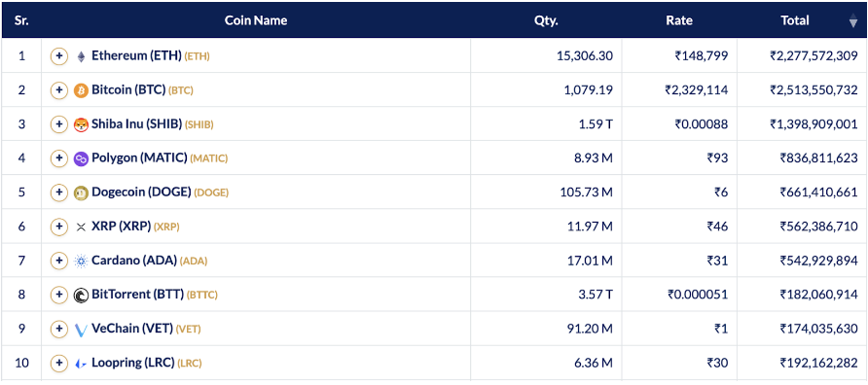Click the black BitTorrent swirl logo icon
Screen dimensions: 868x385
click(x=81, y=295)
